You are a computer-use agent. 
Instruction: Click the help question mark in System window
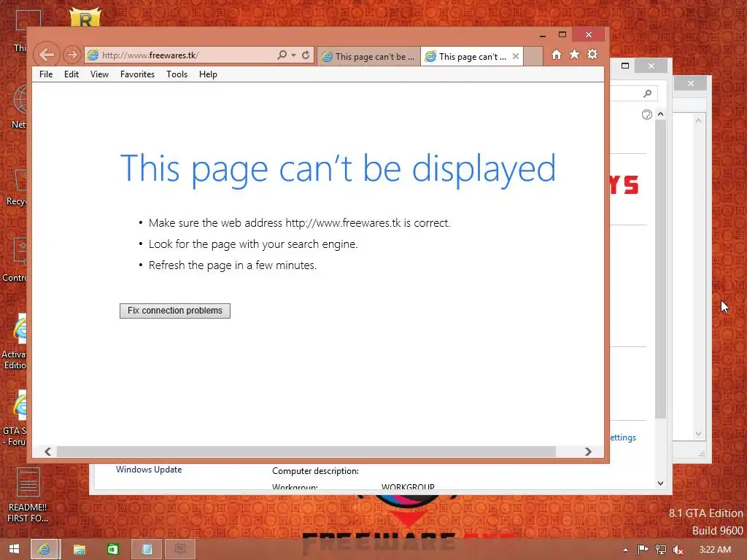[646, 114]
